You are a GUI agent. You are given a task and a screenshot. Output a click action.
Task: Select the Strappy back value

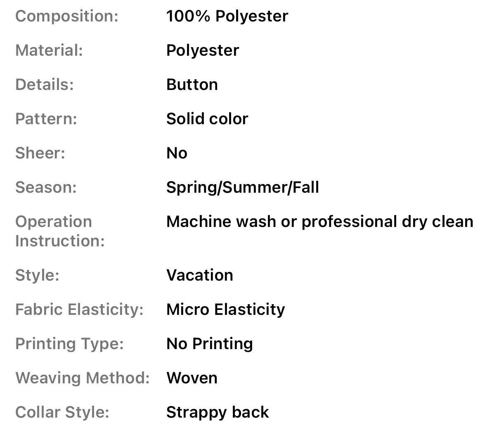(218, 412)
